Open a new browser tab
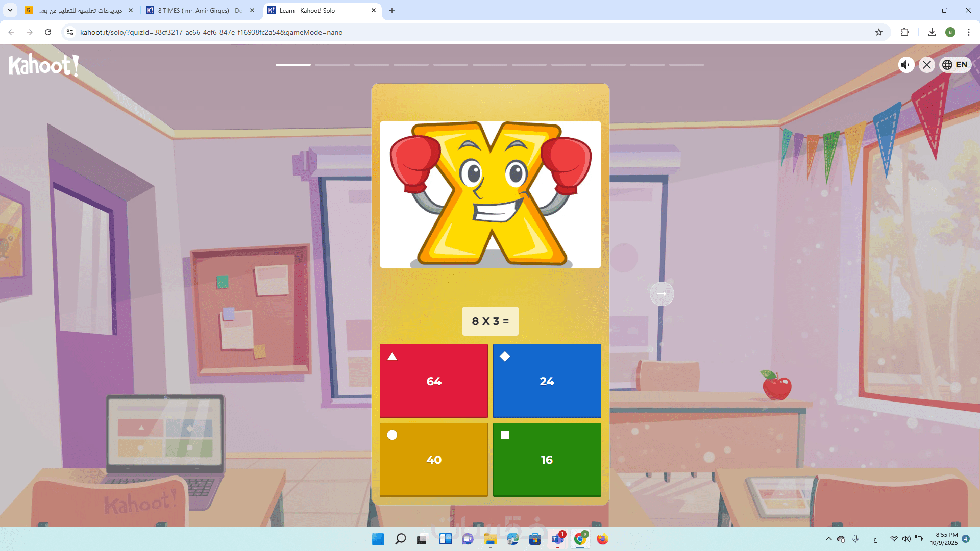 point(392,10)
